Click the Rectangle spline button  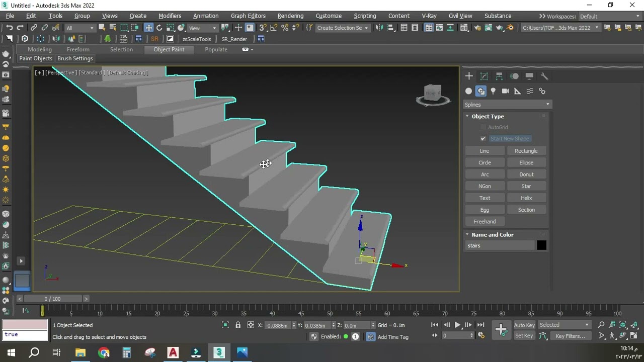point(526,151)
